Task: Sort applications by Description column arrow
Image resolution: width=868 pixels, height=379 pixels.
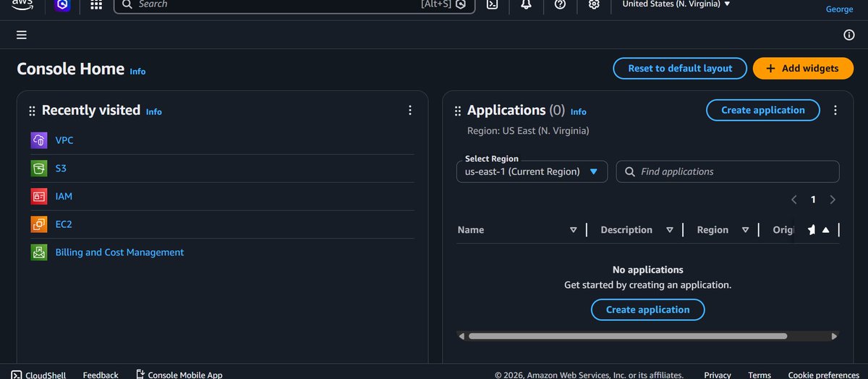Action: coord(670,230)
